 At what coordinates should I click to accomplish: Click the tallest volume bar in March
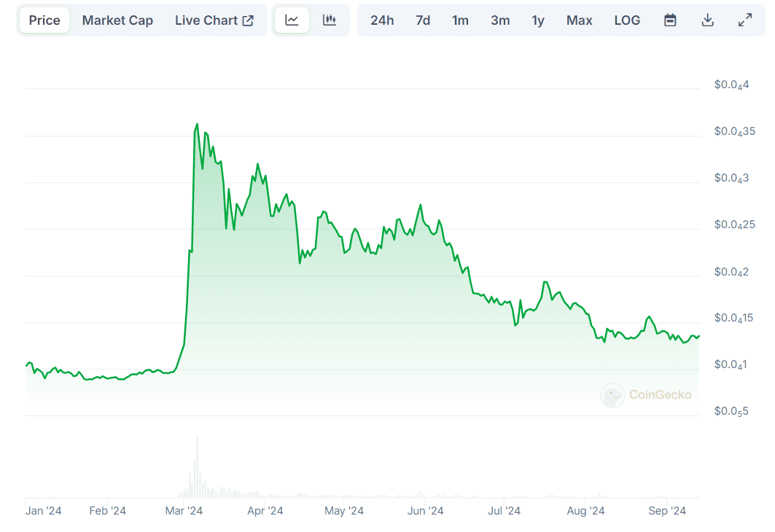197,467
